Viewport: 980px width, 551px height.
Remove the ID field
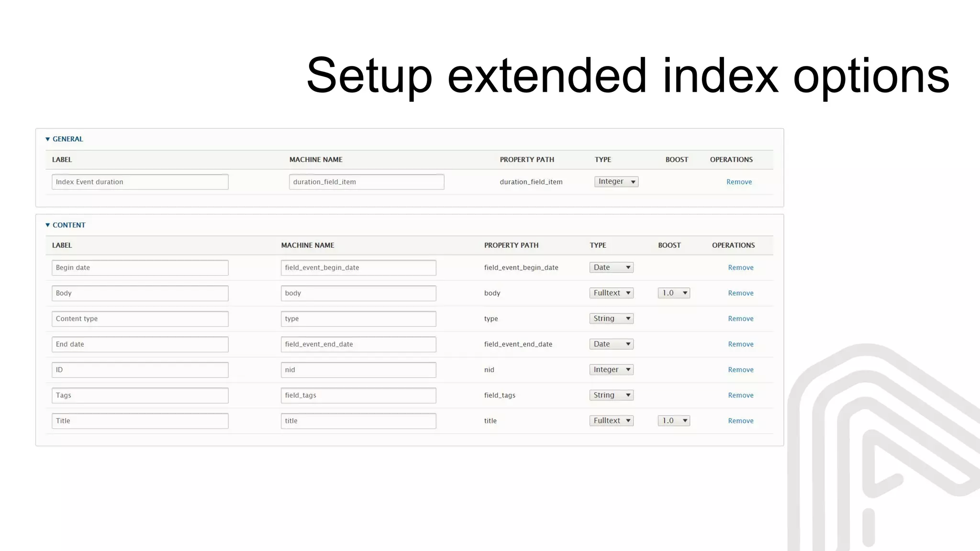741,370
